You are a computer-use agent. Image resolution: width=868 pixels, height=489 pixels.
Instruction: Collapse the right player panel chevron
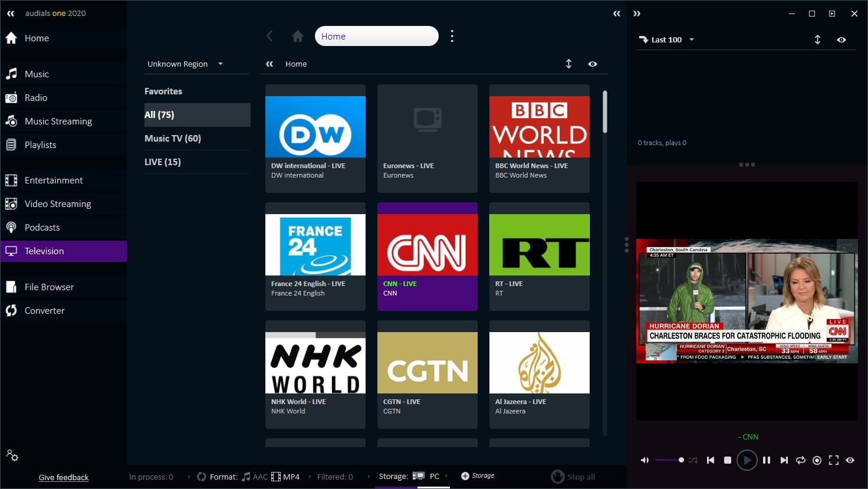pos(637,14)
